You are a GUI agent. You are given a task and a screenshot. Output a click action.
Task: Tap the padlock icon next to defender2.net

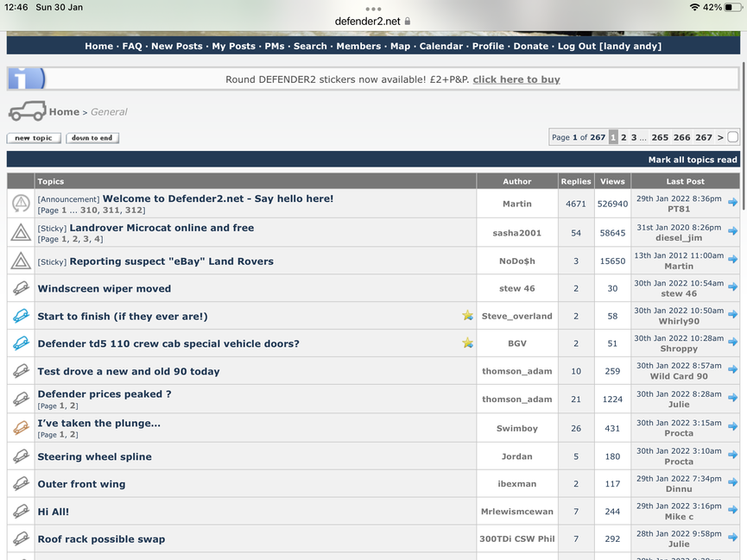pyautogui.click(x=408, y=22)
